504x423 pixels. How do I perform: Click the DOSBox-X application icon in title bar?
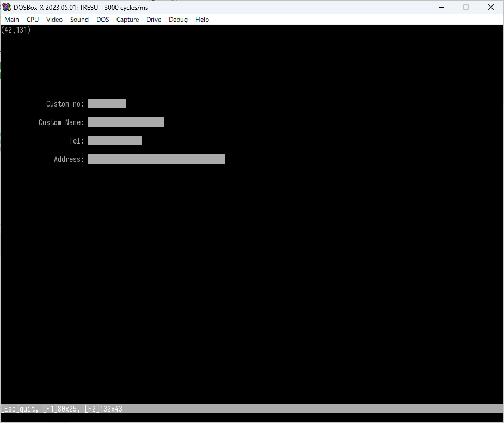pyautogui.click(x=7, y=7)
